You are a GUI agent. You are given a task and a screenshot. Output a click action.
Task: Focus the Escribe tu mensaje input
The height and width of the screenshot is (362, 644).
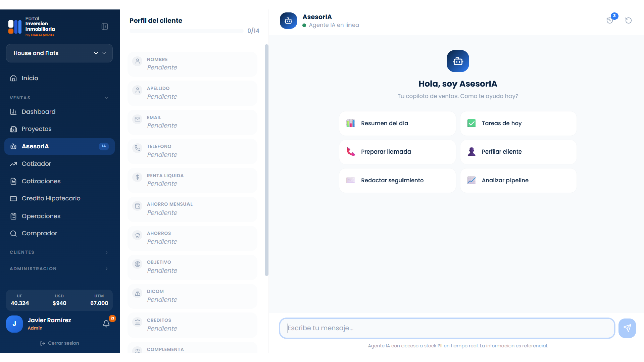click(x=447, y=328)
